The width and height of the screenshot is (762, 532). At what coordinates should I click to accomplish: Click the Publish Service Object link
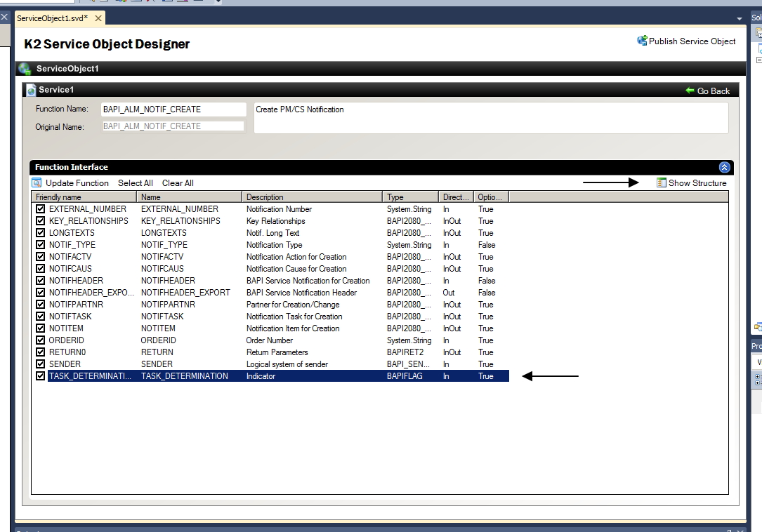(692, 41)
